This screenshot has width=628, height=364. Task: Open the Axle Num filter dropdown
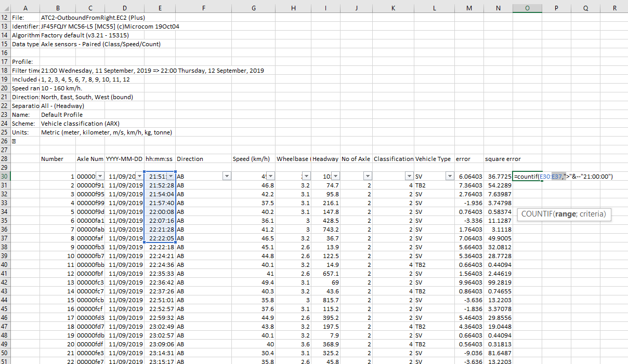pyautogui.click(x=100, y=177)
